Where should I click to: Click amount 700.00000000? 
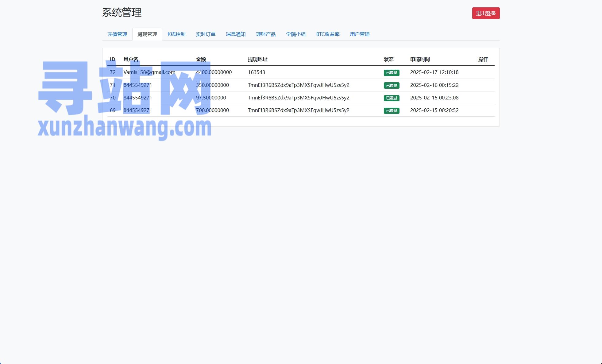[213, 110]
